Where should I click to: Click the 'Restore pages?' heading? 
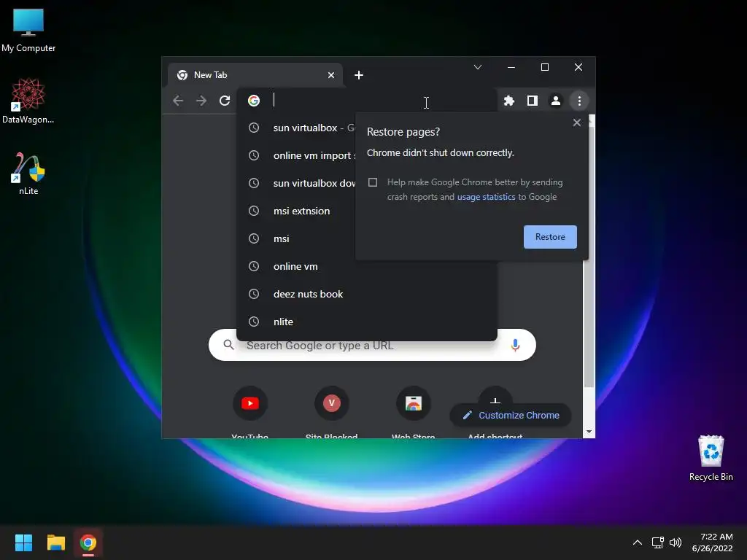click(403, 132)
